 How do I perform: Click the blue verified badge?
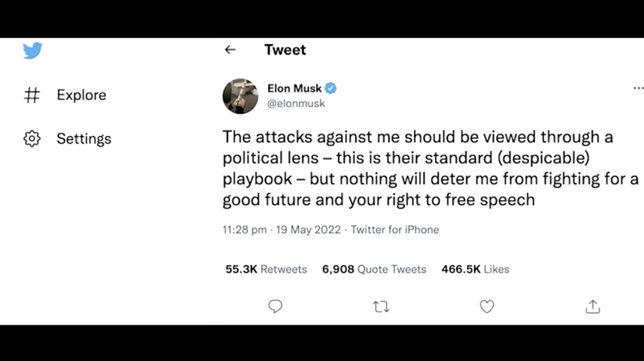pos(331,89)
